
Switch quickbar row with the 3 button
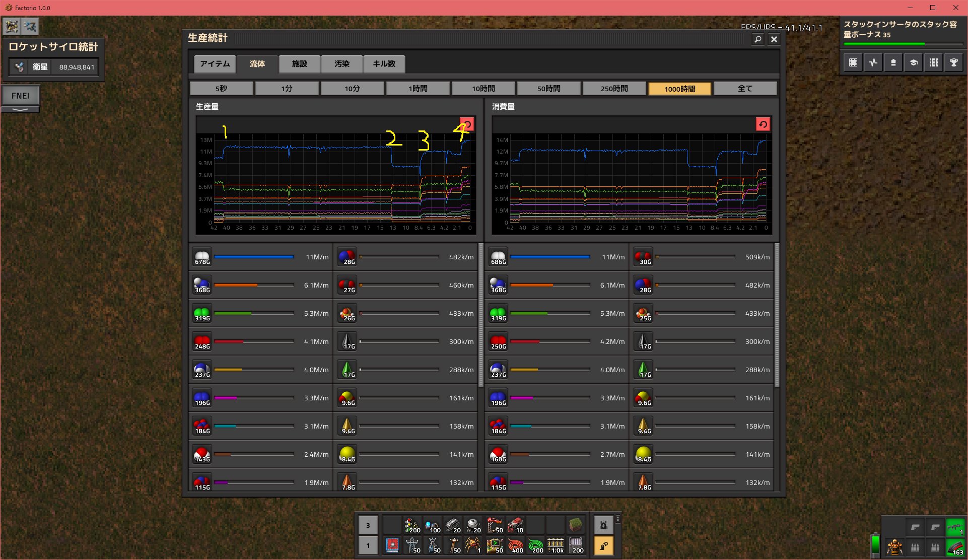coord(368,525)
